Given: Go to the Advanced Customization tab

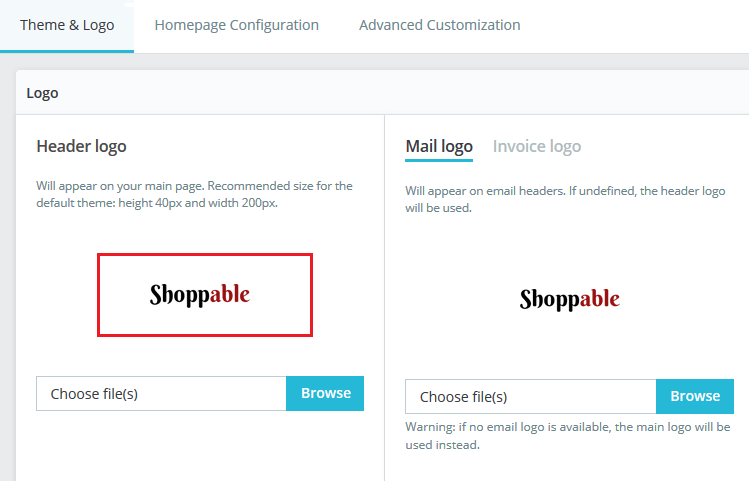Looking at the screenshot, I should coord(439,25).
